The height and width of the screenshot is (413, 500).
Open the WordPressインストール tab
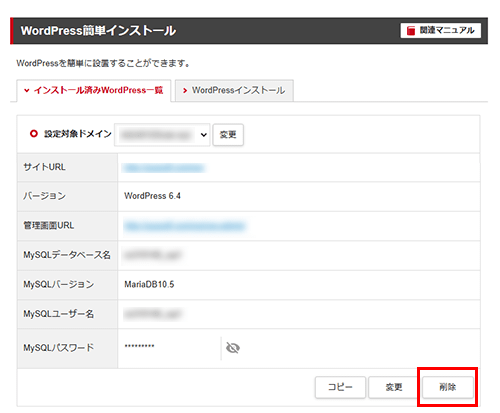click(x=234, y=90)
